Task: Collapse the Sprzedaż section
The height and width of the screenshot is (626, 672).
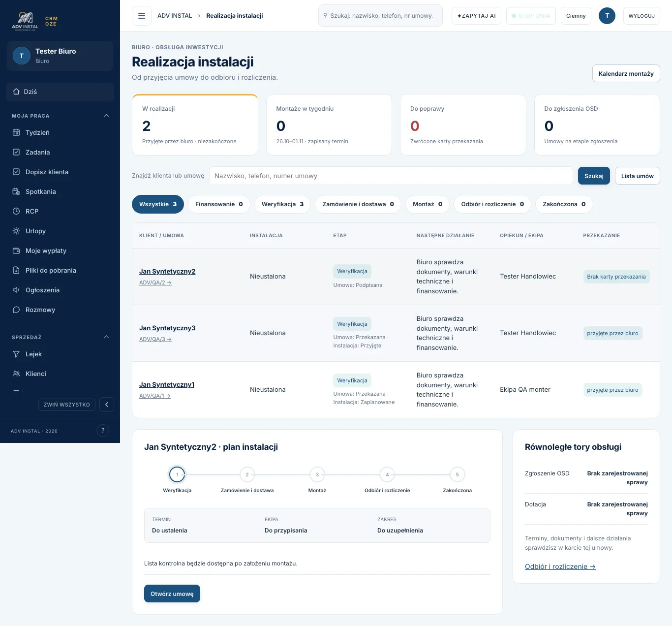Action: tap(106, 337)
